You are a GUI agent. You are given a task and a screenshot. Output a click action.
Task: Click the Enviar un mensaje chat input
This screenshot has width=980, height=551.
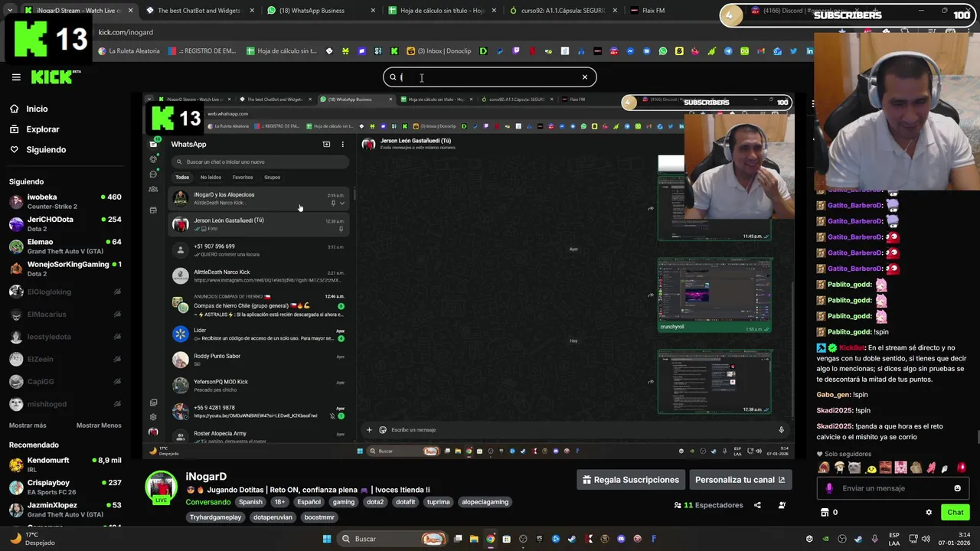(894, 488)
